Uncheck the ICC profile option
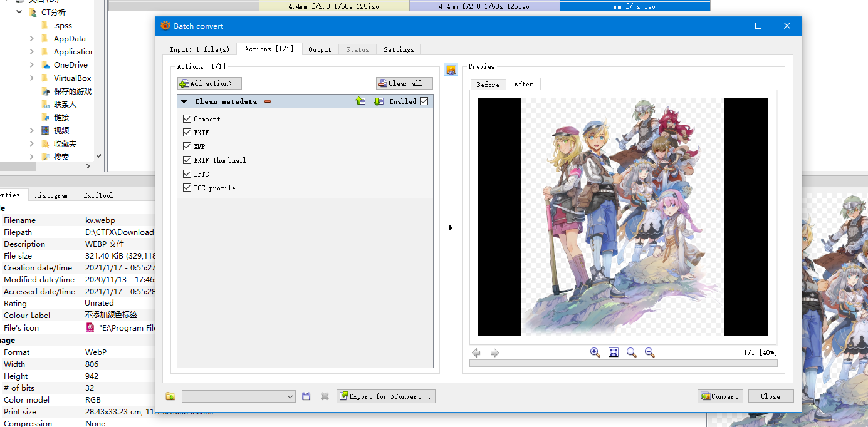This screenshot has width=868, height=427. click(187, 188)
